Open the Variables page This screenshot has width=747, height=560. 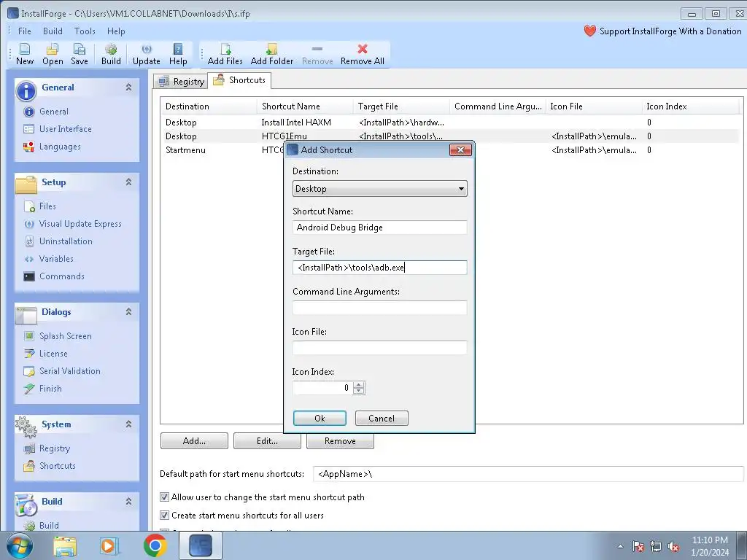pos(56,259)
